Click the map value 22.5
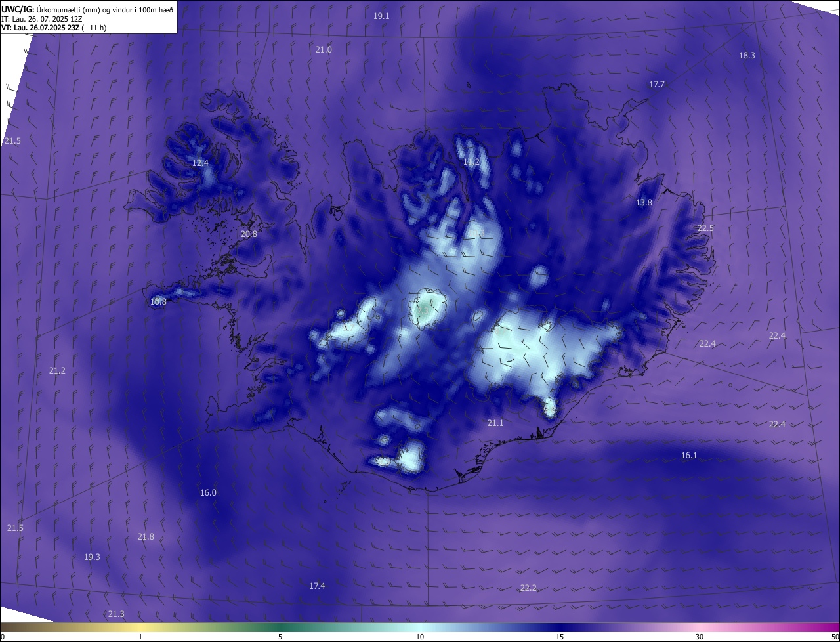 coord(705,228)
